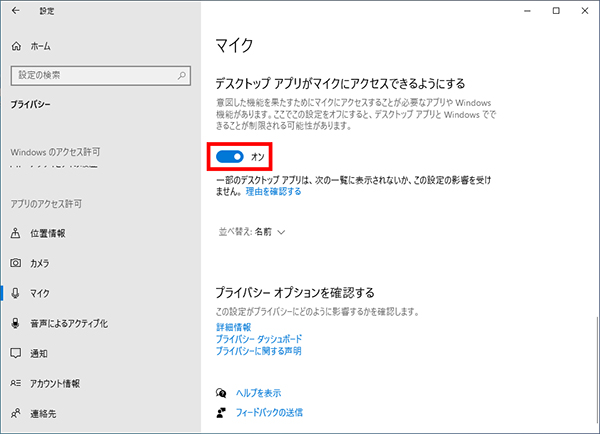Click the camera (カメラ) icon in sidebar

point(16,263)
